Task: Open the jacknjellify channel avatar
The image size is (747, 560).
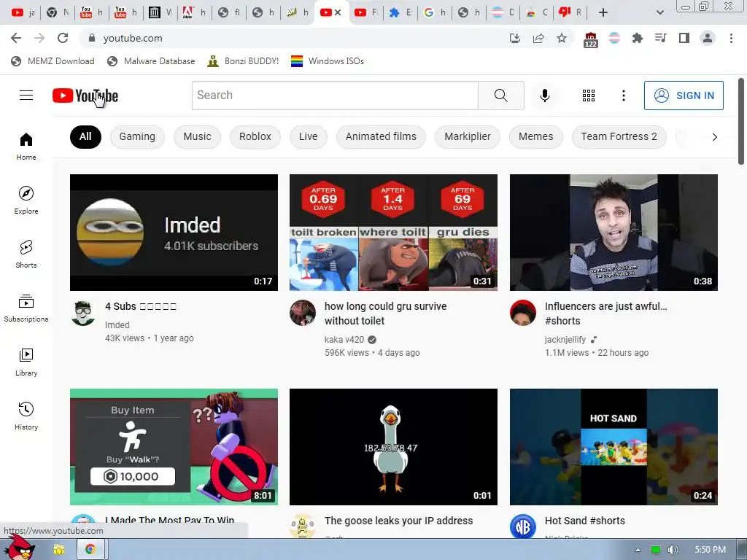Action: 522,313
